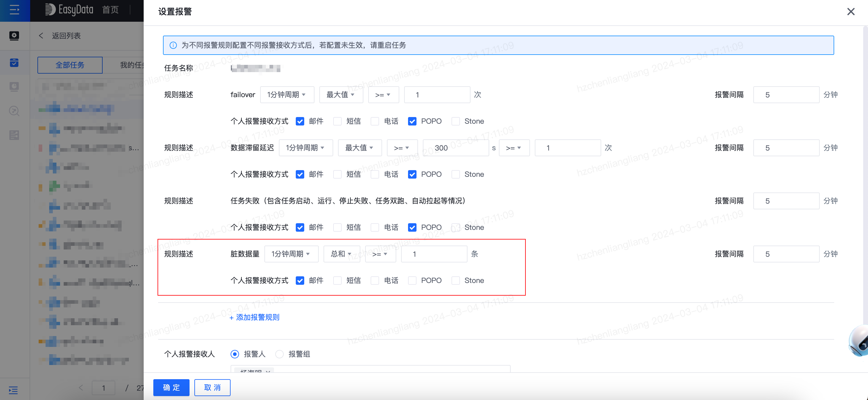Click 数据滞留延迟 input showing 300
Viewport: 868px width, 400px height.
tap(456, 148)
